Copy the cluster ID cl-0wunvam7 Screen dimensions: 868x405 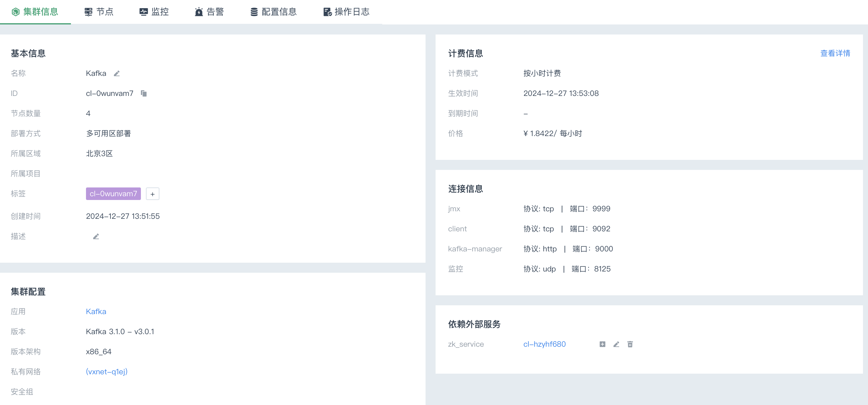(x=144, y=94)
